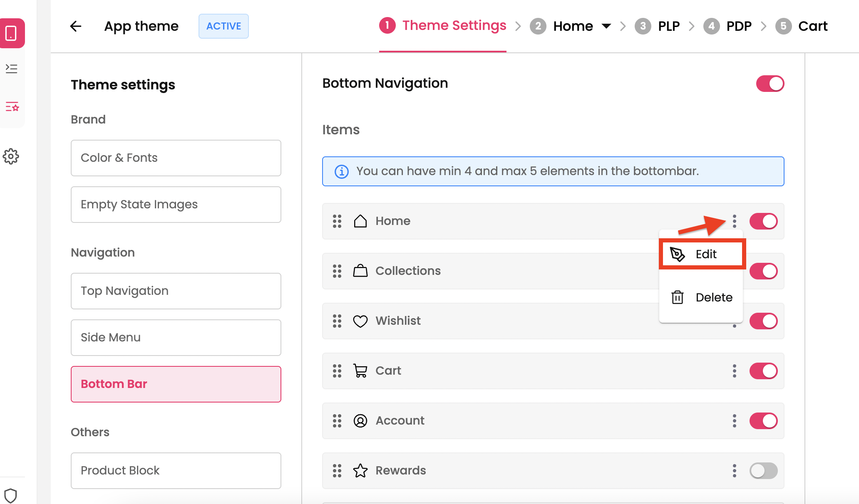The image size is (859, 504).
Task: Enable the Rewards item toggle
Action: click(x=763, y=471)
